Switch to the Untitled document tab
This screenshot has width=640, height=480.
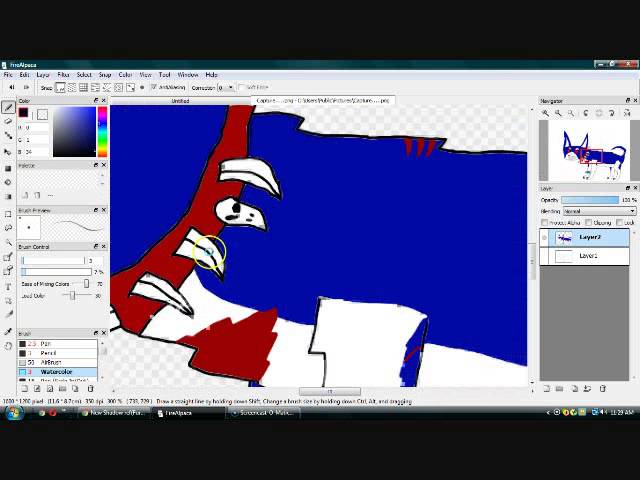(x=180, y=101)
